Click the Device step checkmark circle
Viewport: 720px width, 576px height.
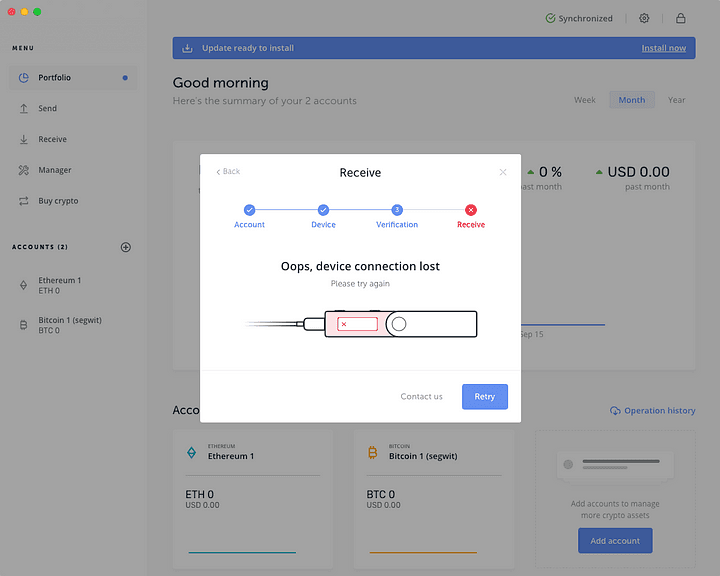tap(323, 210)
